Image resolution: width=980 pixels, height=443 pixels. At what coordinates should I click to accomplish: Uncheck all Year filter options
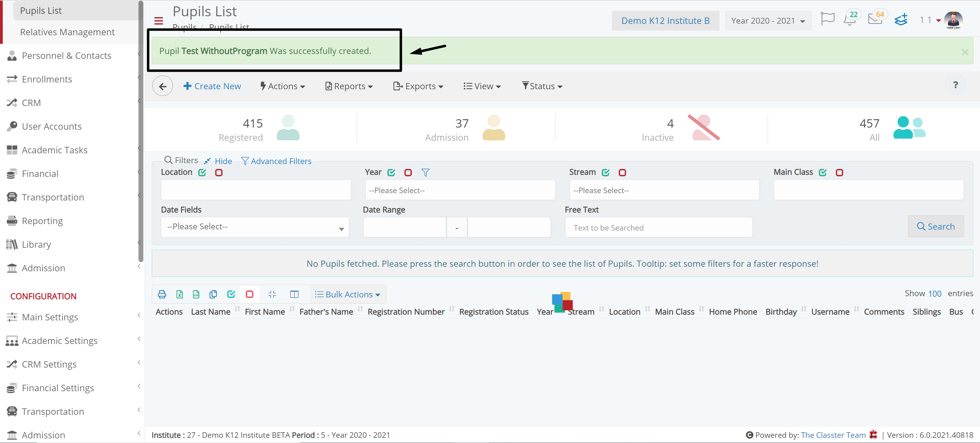[x=408, y=172]
